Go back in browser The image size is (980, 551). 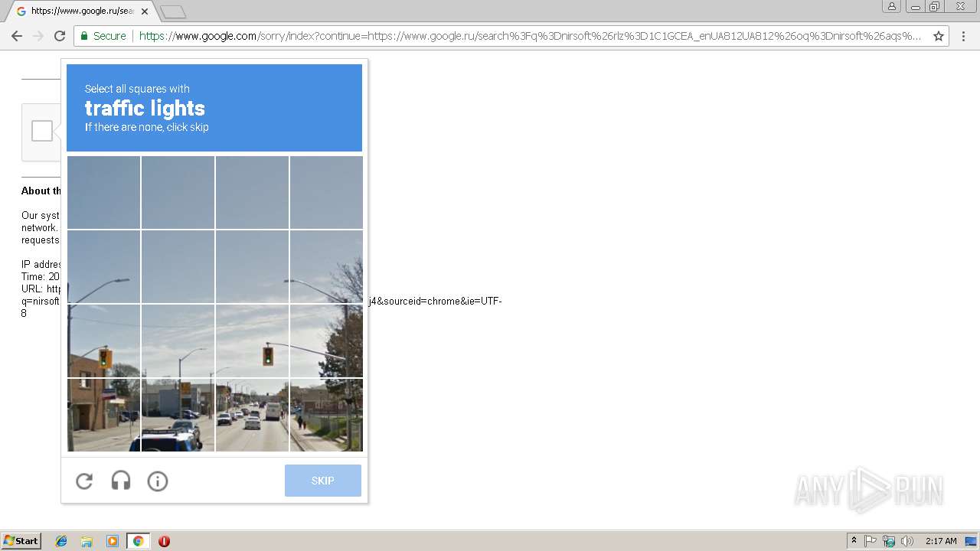17,36
